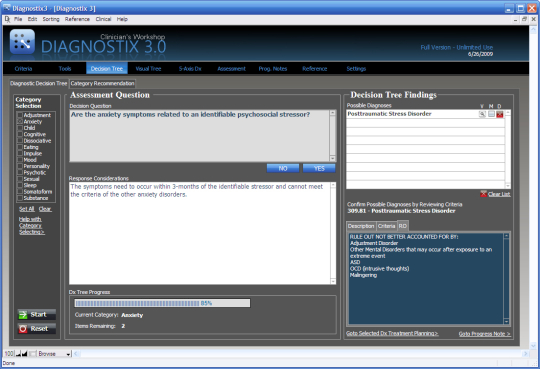540x369 pixels.
Task: Tick the Sleep category checkbox
Action: click(20, 185)
